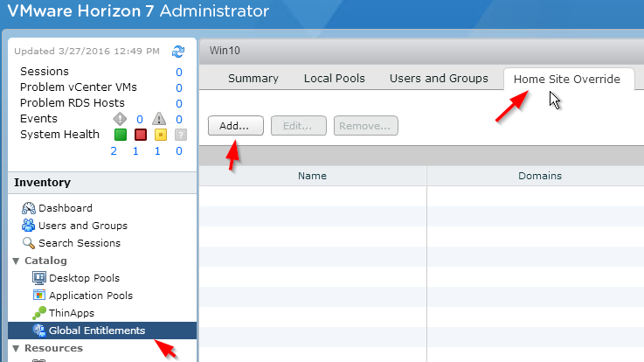Click the Win10 entitlement title
This screenshot has height=362, width=644.
[225, 51]
